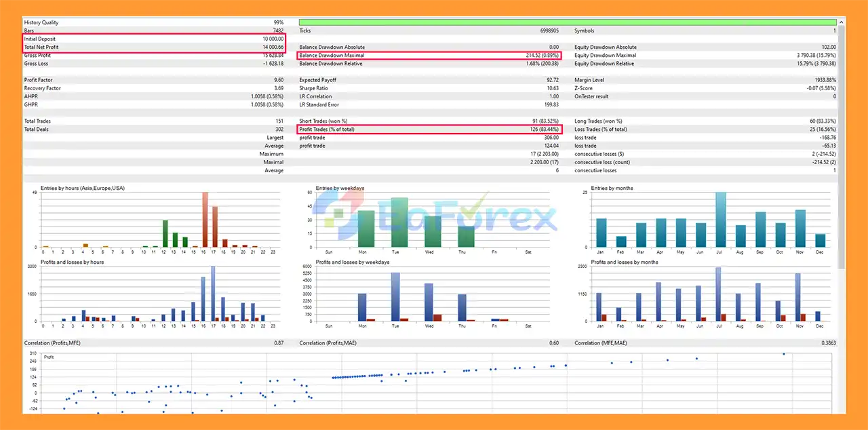Click the Balance Drawdown Maximal row
This screenshot has height=430, width=868.
point(429,55)
